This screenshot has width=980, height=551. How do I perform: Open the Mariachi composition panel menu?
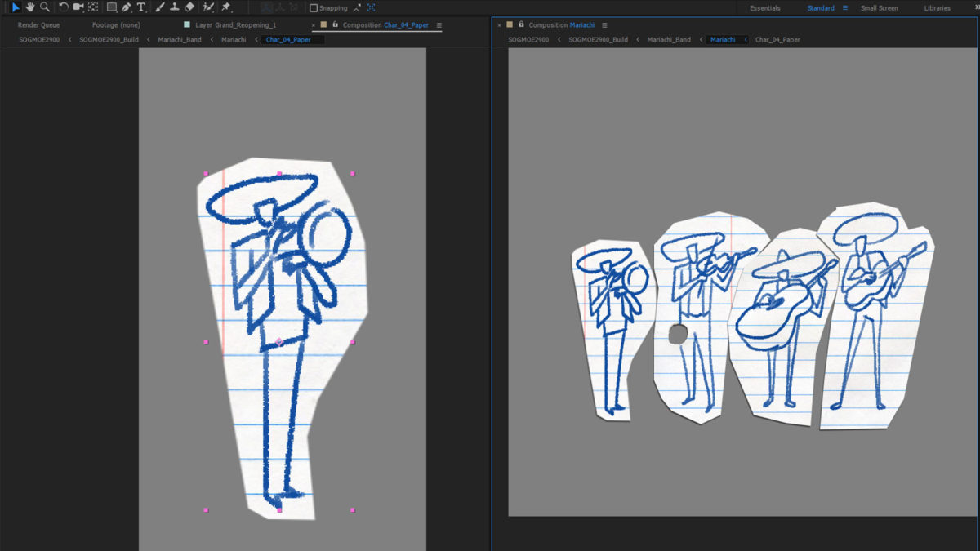[x=604, y=25]
